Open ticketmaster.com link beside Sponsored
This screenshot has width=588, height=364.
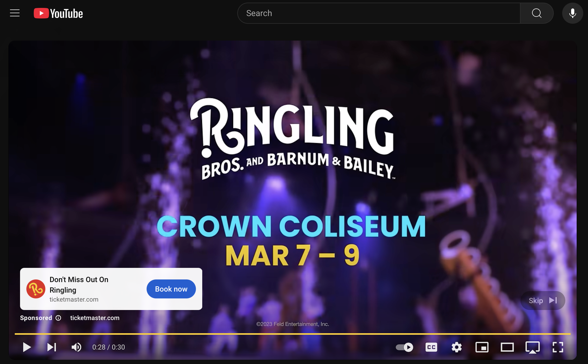click(95, 318)
